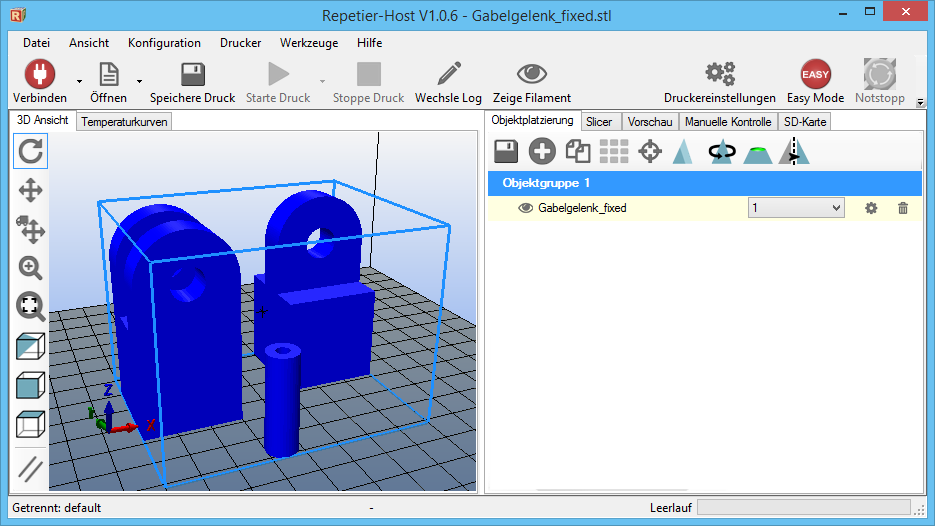Open the Hilfe menu

370,43
